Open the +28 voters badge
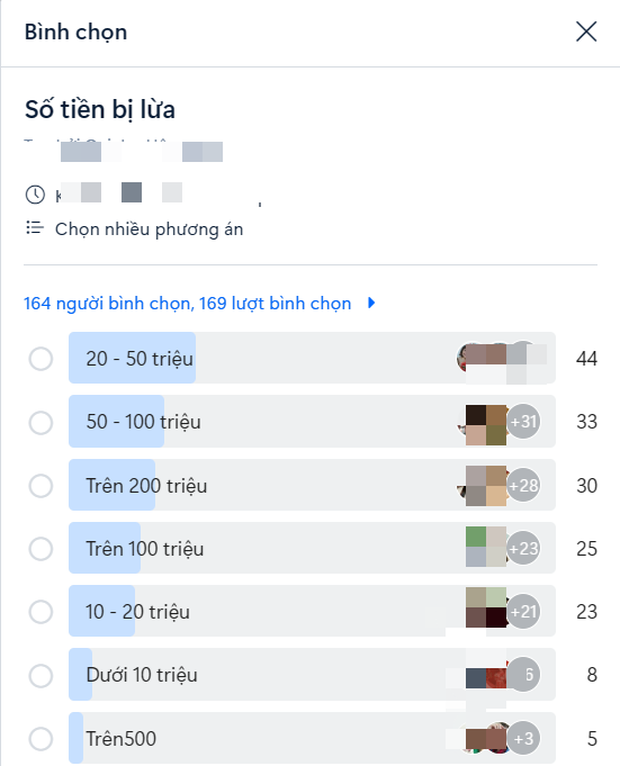The width and height of the screenshot is (620, 766). click(x=523, y=485)
